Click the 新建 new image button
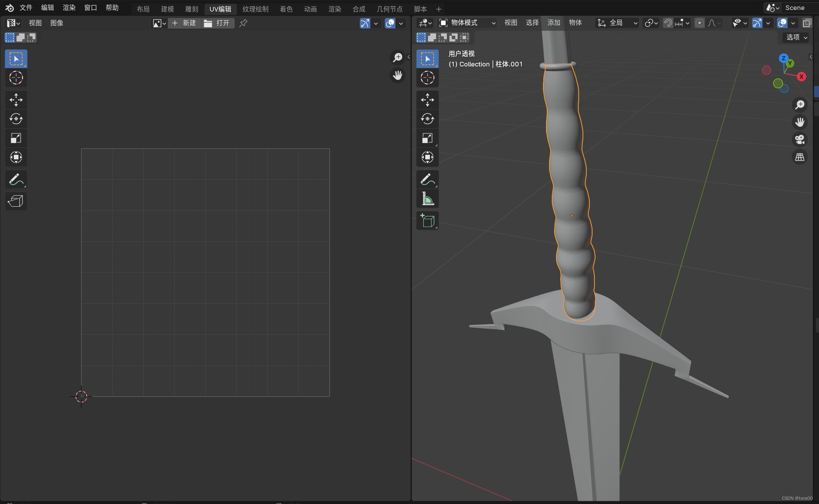819x504 pixels. click(185, 23)
